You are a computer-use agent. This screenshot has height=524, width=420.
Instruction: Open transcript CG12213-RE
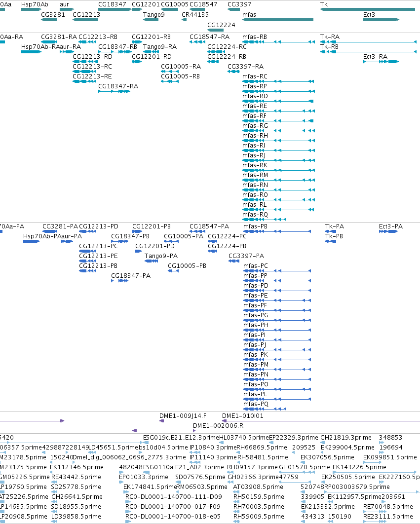pos(92,76)
